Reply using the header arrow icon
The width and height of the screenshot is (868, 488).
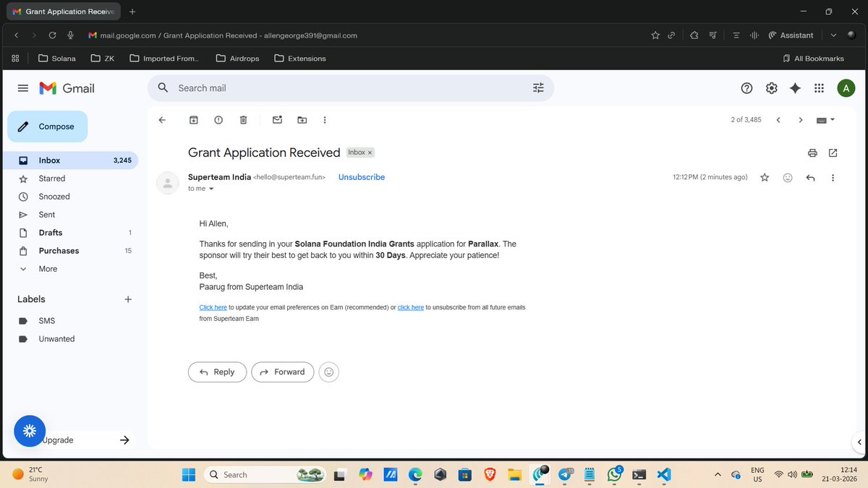coord(810,177)
